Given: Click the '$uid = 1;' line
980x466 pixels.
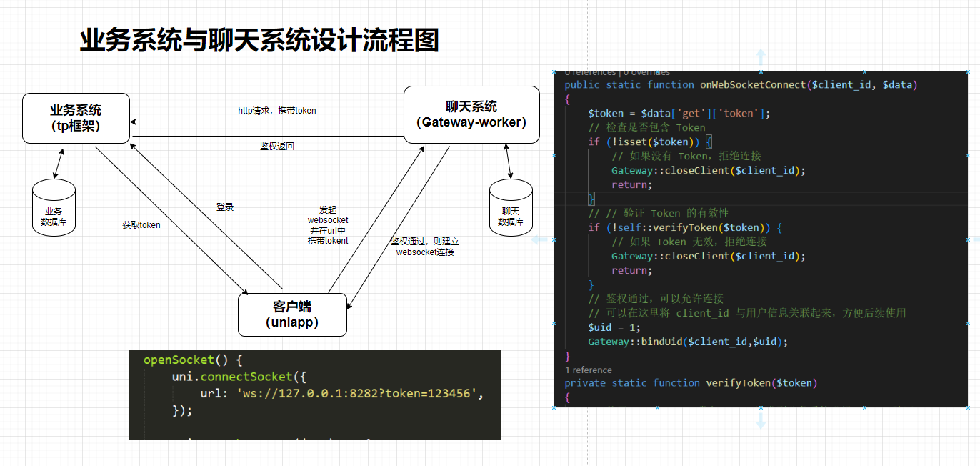Looking at the screenshot, I should pos(614,327).
